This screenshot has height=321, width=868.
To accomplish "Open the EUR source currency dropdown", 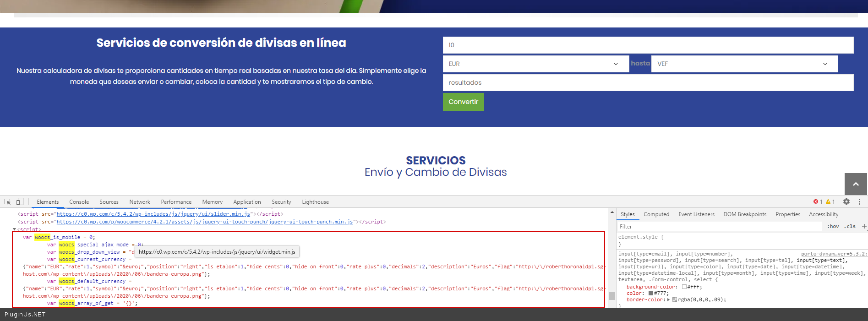I will tap(535, 64).
